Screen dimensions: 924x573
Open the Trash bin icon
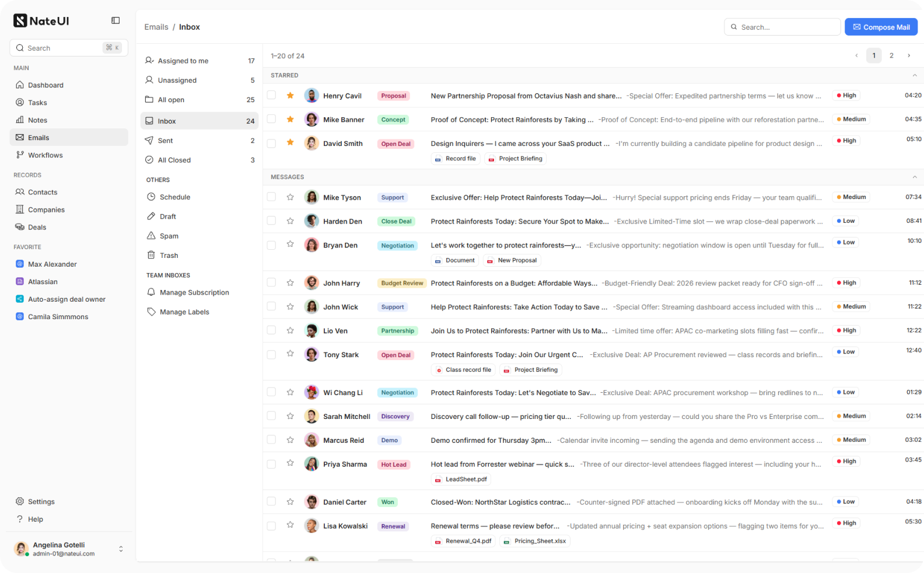151,255
